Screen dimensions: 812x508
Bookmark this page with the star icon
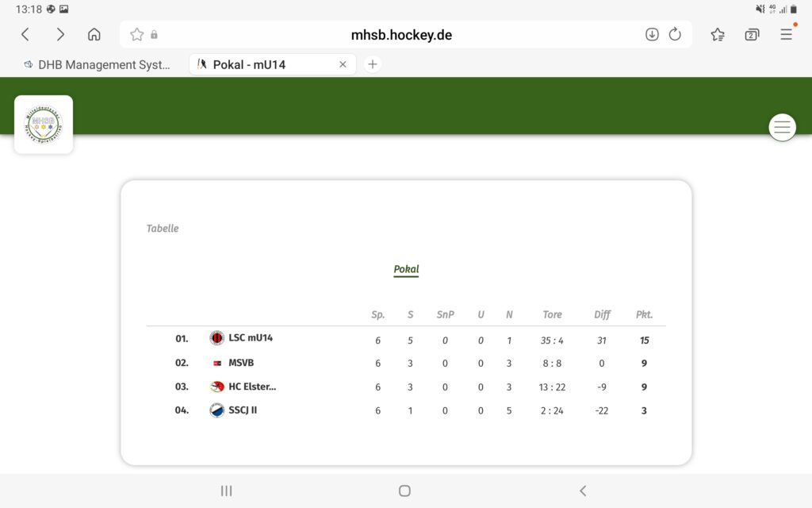136,34
